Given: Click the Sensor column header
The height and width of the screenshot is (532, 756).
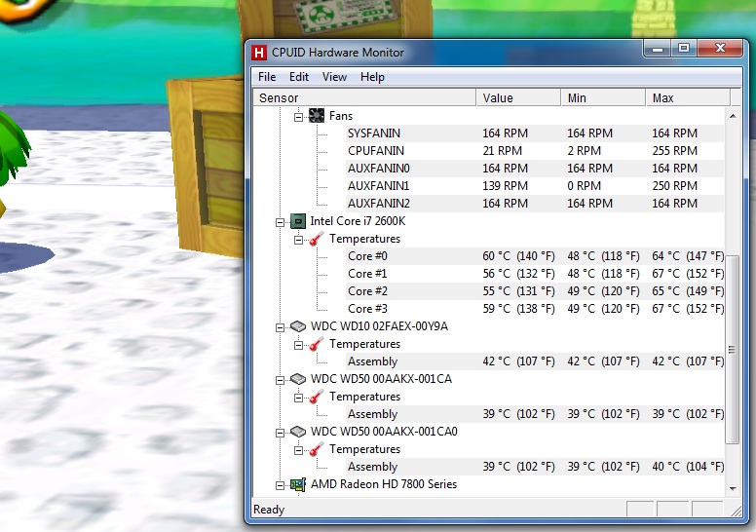Looking at the screenshot, I should click(364, 97).
